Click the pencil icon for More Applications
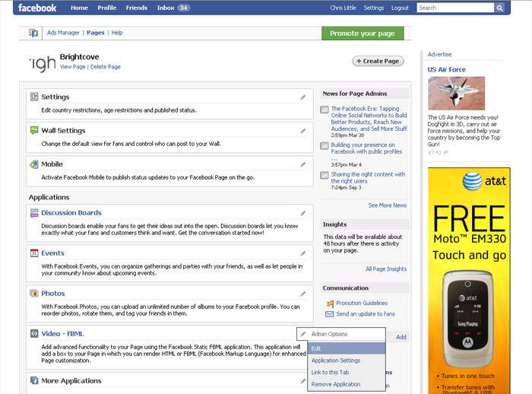This screenshot has height=394, width=532. (303, 381)
